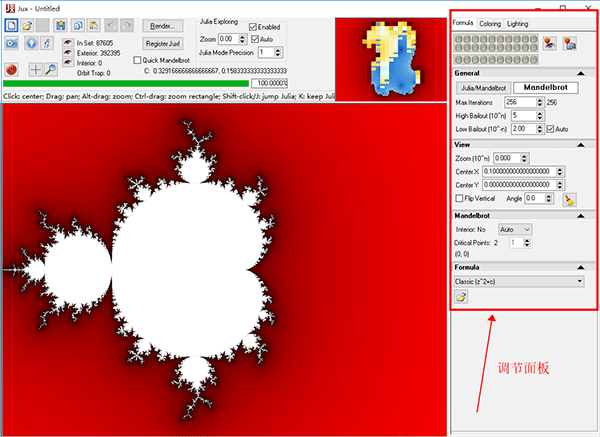Click the broom reset view icon
600x437 pixels.
click(569, 200)
